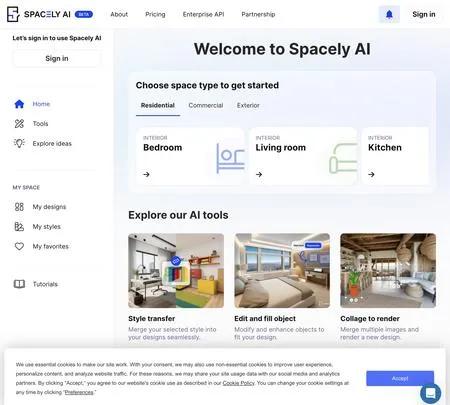Image resolution: width=450 pixels, height=405 pixels.
Task: Click the Explore ideas lightbulb icon
Action: (19, 143)
